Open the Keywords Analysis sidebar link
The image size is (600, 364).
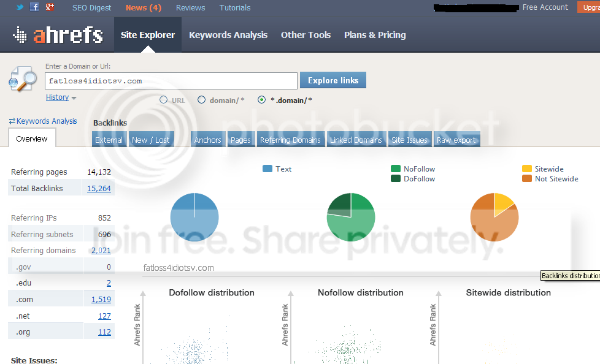click(x=47, y=121)
